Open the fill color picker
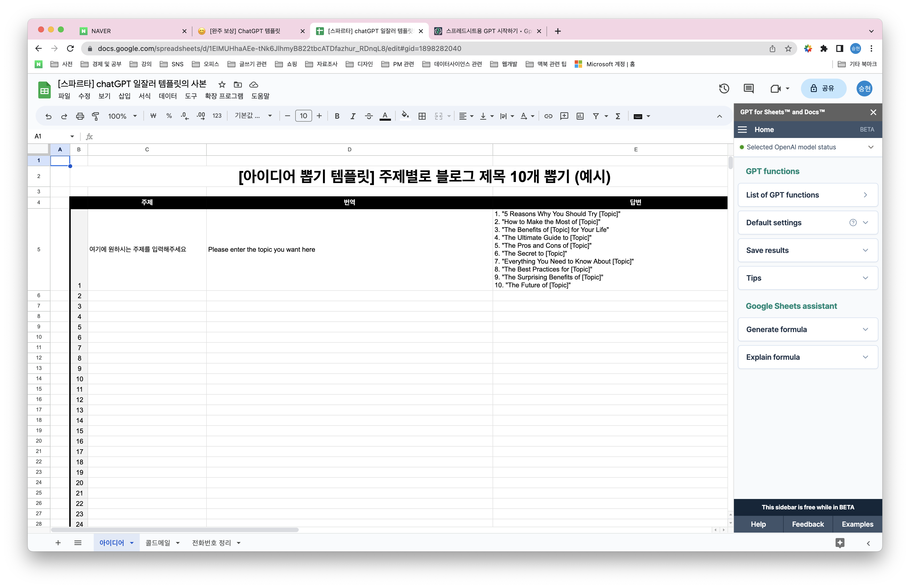This screenshot has width=910, height=588. [405, 116]
